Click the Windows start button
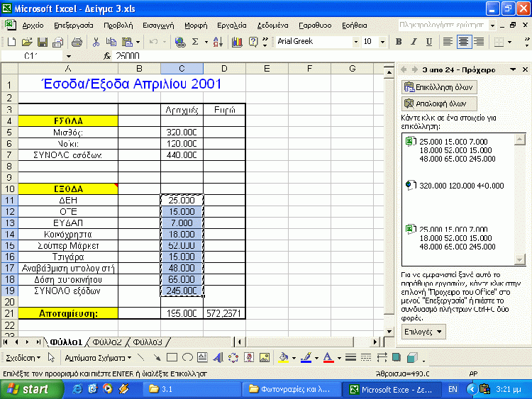Screen dimensions: 532x399 [31, 389]
